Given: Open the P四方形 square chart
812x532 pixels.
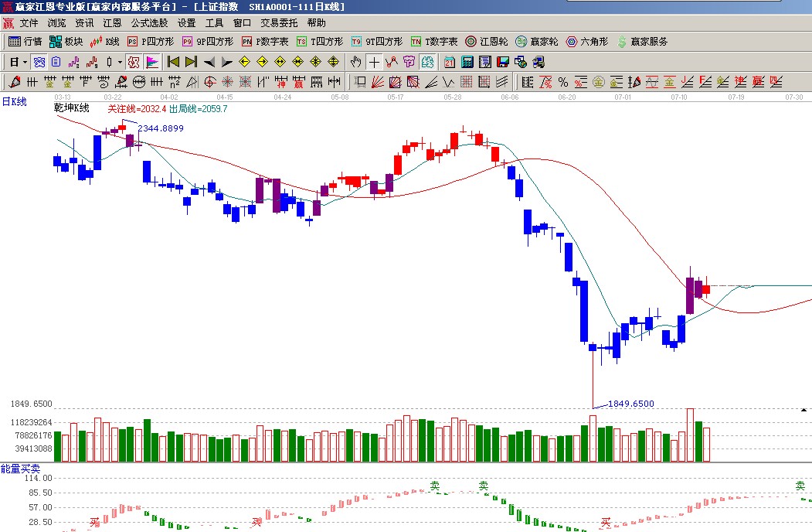Looking at the screenshot, I should click(149, 42).
